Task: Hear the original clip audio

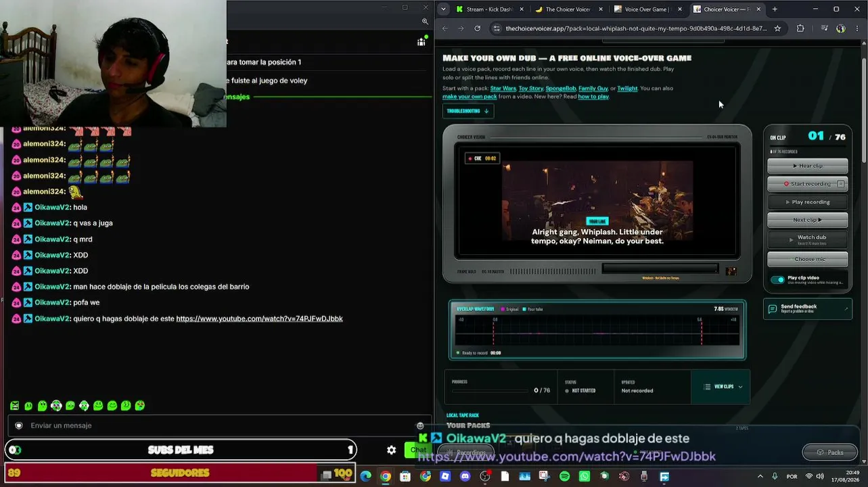Action: (807, 166)
